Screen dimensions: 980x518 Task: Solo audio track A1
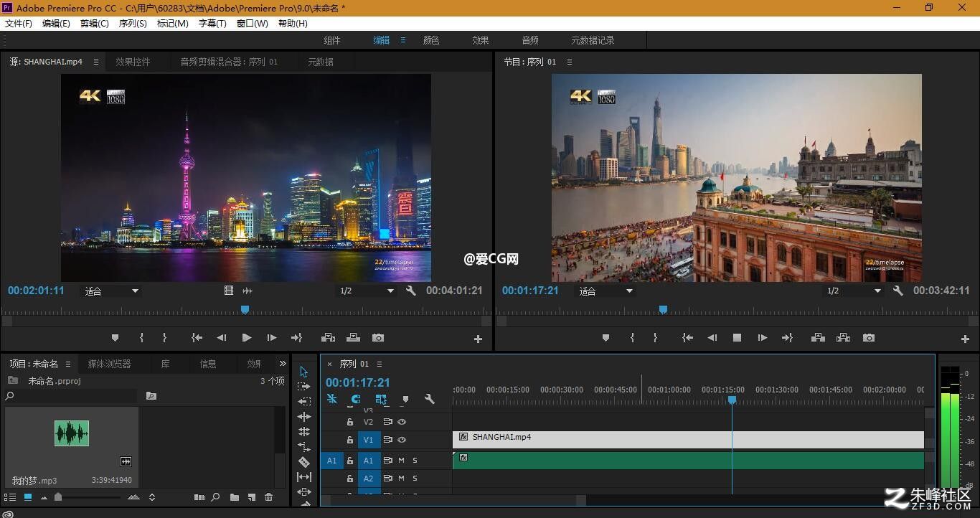415,461
